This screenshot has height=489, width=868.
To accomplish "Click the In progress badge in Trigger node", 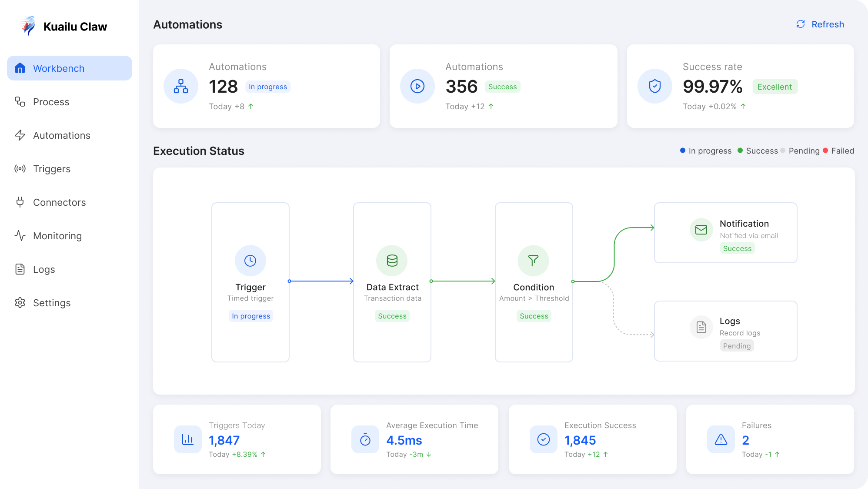I will (x=251, y=316).
